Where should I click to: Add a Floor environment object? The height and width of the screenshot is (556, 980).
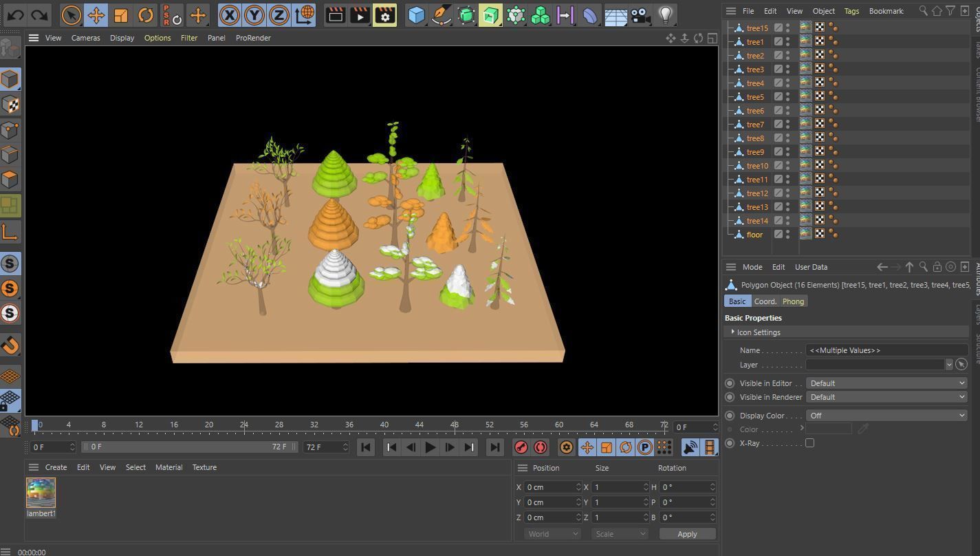tap(616, 14)
